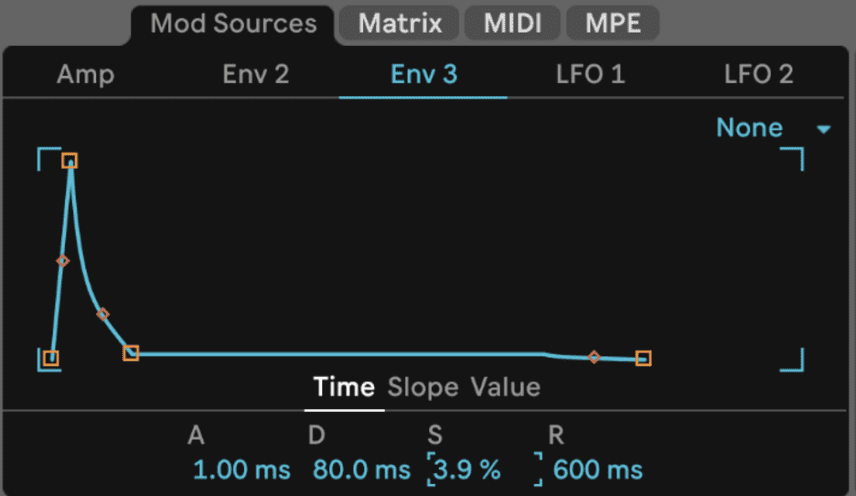Viewport: 856px width, 496px height.
Task: Click the release end breakpoint square
Action: pyautogui.click(x=644, y=358)
